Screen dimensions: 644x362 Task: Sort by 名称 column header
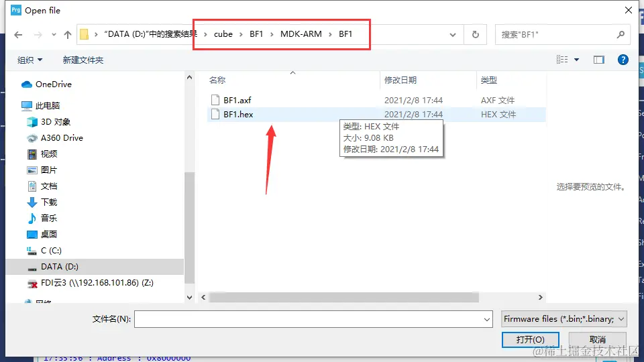pos(217,80)
